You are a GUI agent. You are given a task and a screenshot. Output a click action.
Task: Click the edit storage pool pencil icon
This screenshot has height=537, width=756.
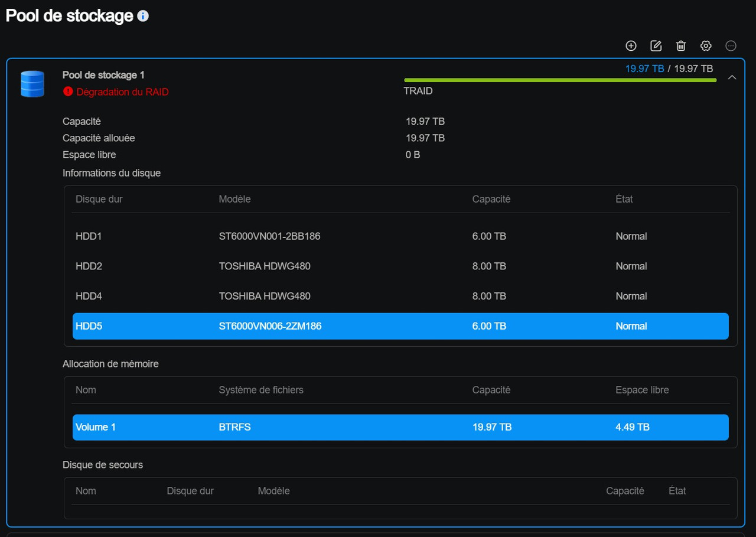(656, 45)
